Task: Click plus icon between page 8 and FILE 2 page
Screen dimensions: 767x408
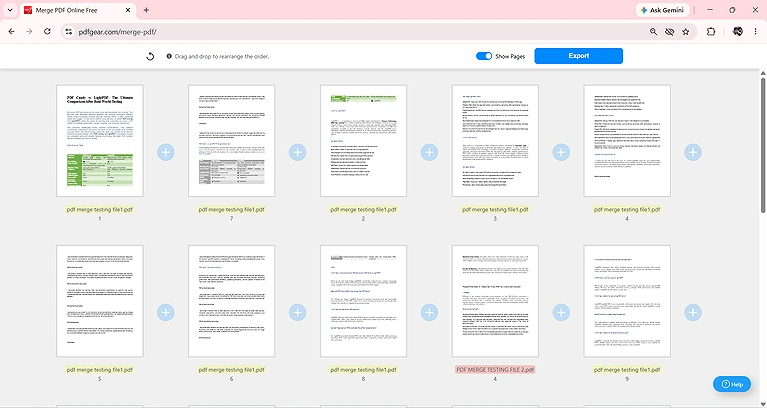Action: (x=429, y=312)
